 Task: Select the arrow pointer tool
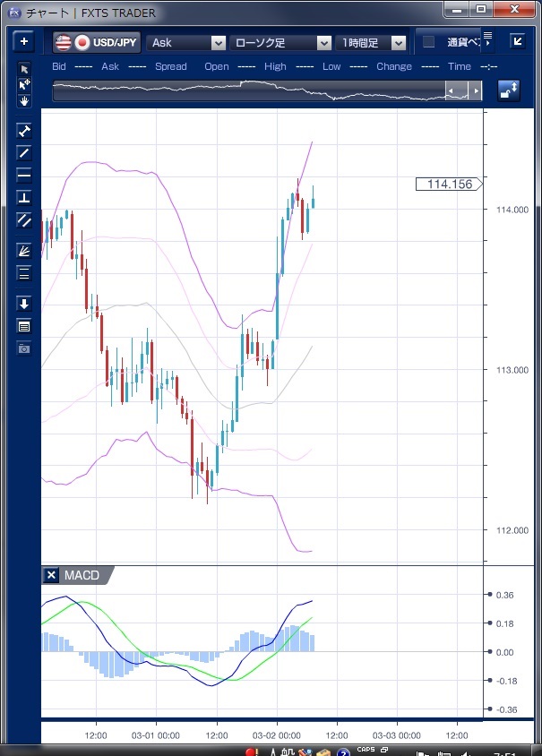(24, 69)
